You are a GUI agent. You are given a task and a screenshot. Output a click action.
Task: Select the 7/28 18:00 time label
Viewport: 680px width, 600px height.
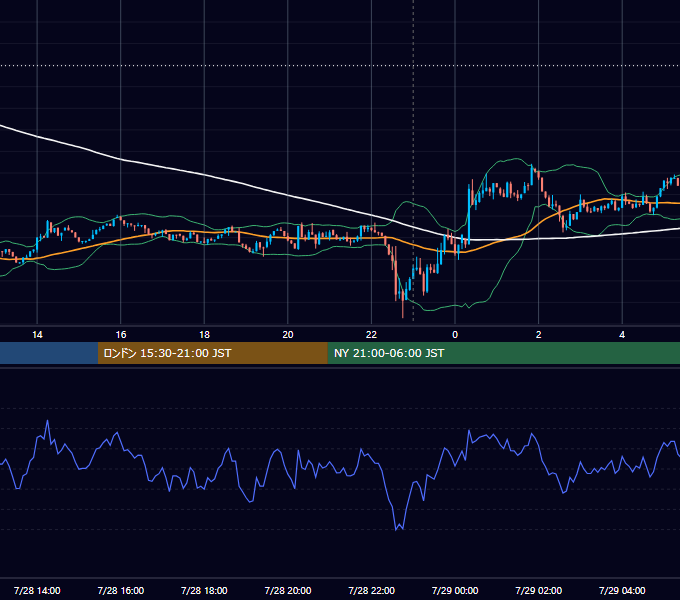[204, 590]
